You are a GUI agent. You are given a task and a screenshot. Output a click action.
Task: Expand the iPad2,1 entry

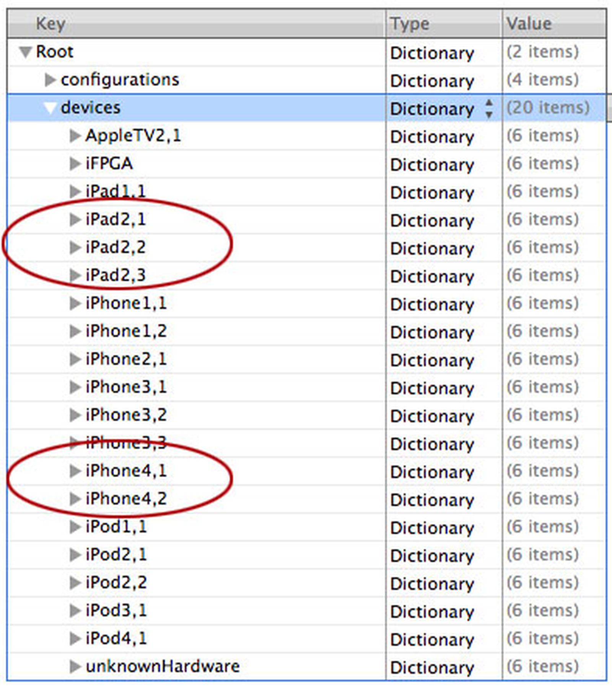[75, 219]
